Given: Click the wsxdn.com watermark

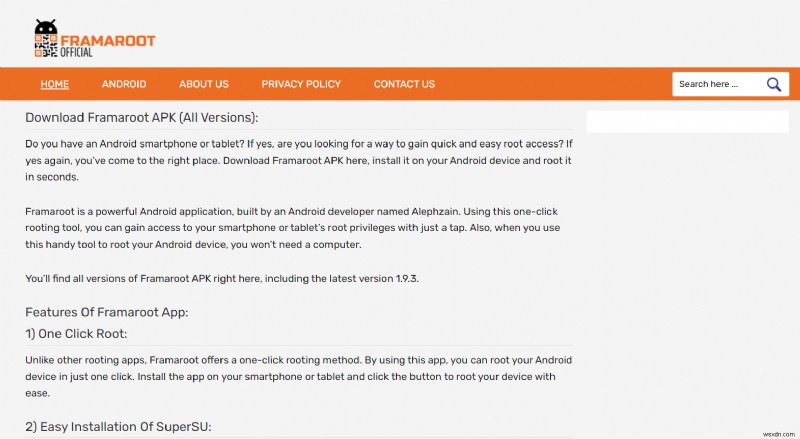Looking at the screenshot, I should [770, 429].
